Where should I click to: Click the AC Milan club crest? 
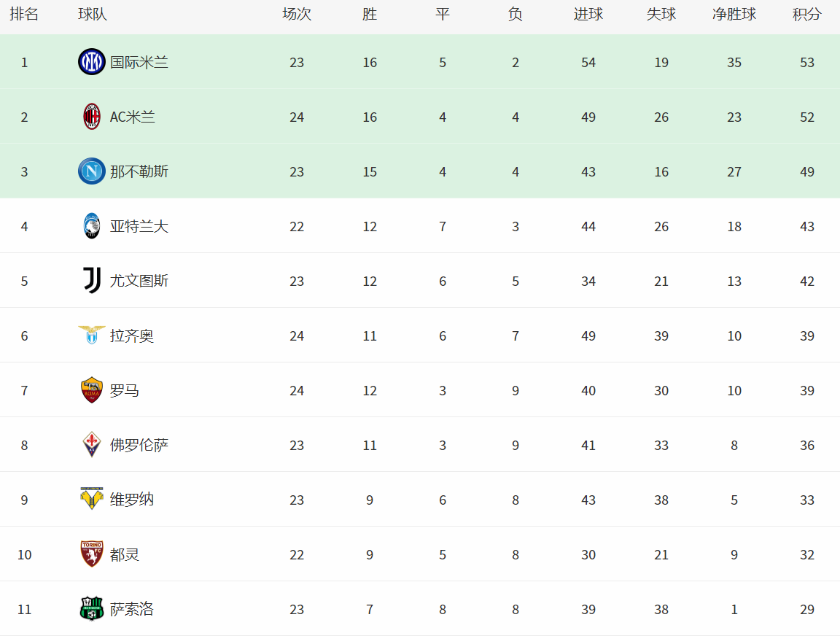[x=92, y=117]
